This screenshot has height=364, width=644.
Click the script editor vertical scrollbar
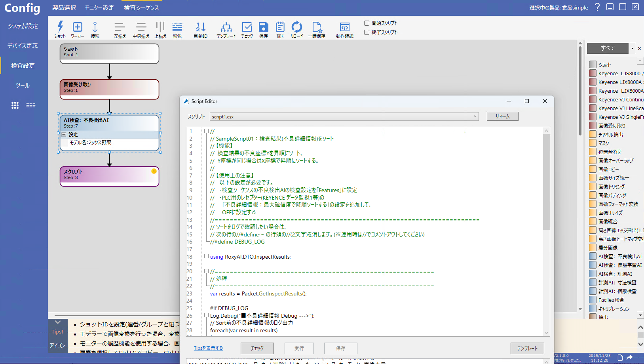point(546,182)
